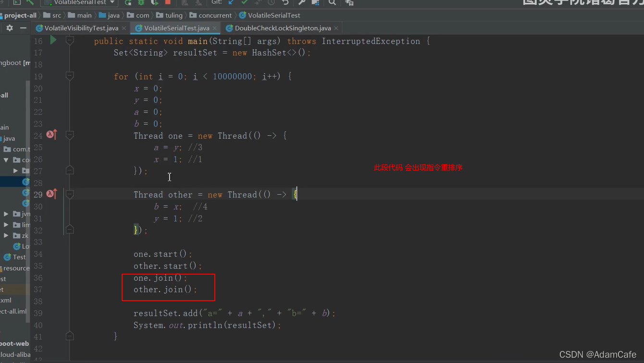Click main folder in the breadcrumb bar

(80, 15)
